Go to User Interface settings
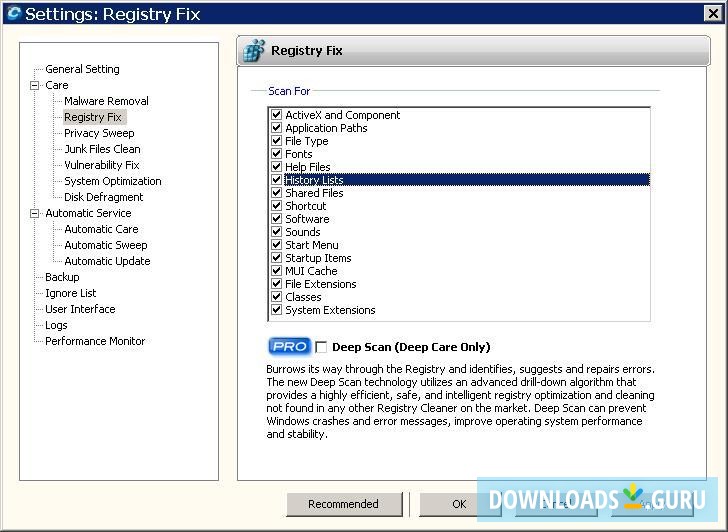 [x=80, y=309]
